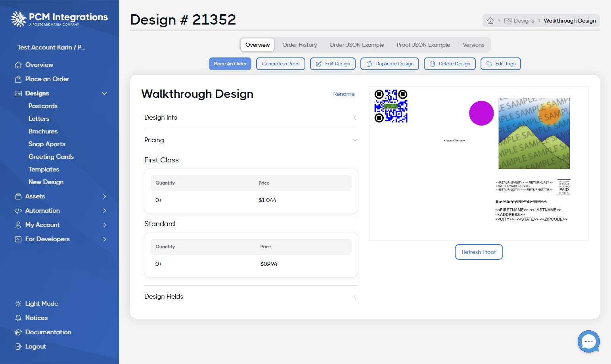Click the Assets icon in sidebar
611x364 pixels.
coord(18,196)
